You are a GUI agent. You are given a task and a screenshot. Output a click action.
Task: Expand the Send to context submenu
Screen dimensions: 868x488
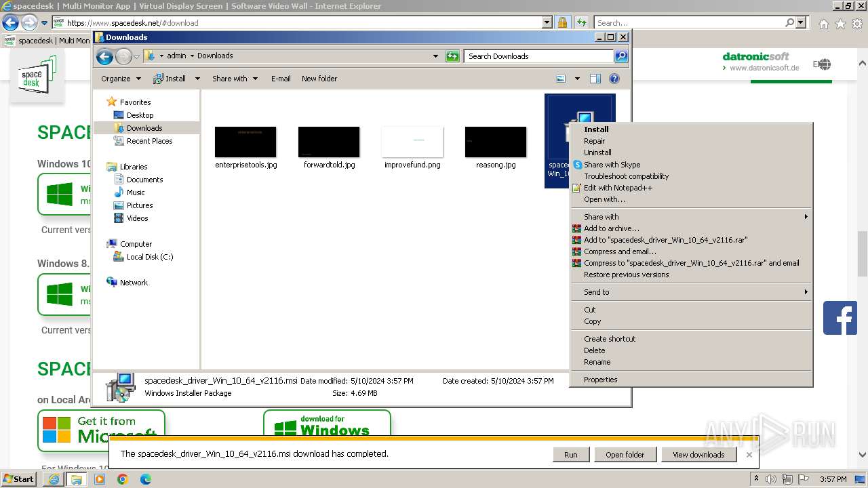pos(691,292)
